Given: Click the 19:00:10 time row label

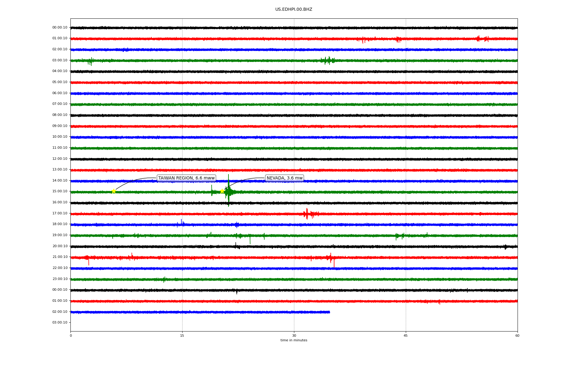Looking at the screenshot, I should (x=60, y=235).
